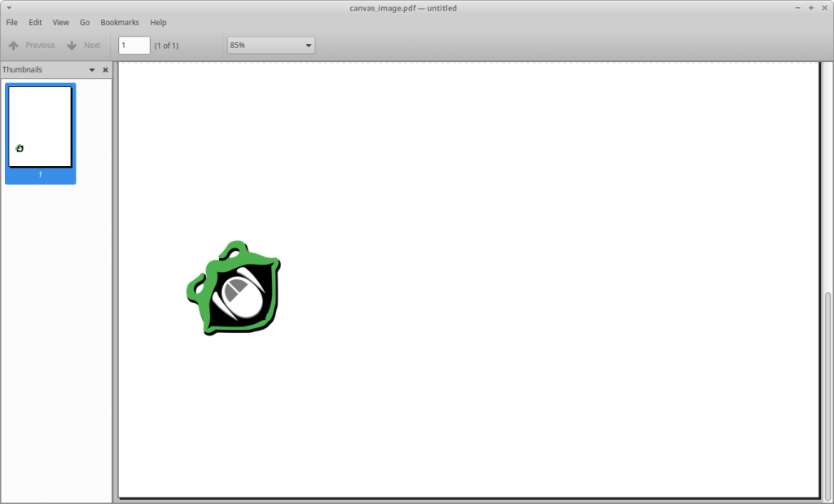Open the View menu

pos(60,22)
